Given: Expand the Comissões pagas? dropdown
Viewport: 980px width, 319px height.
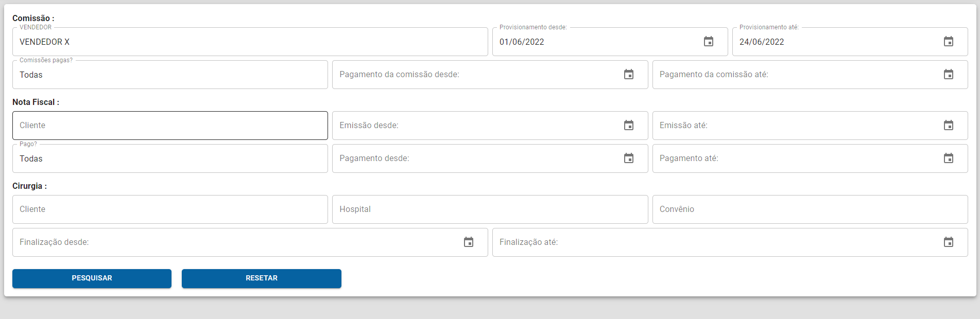Looking at the screenshot, I should point(170,75).
